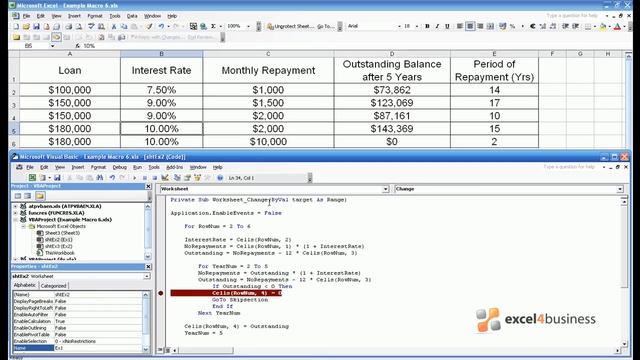Screen dimensions: 640x360
Task: Apply Percent Style format
Action: (513, 26)
